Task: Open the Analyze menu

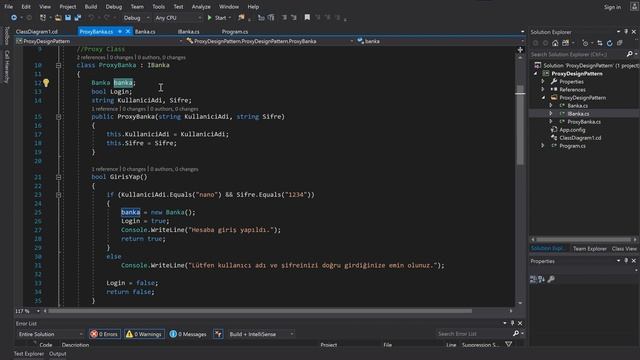Action: coord(201,7)
